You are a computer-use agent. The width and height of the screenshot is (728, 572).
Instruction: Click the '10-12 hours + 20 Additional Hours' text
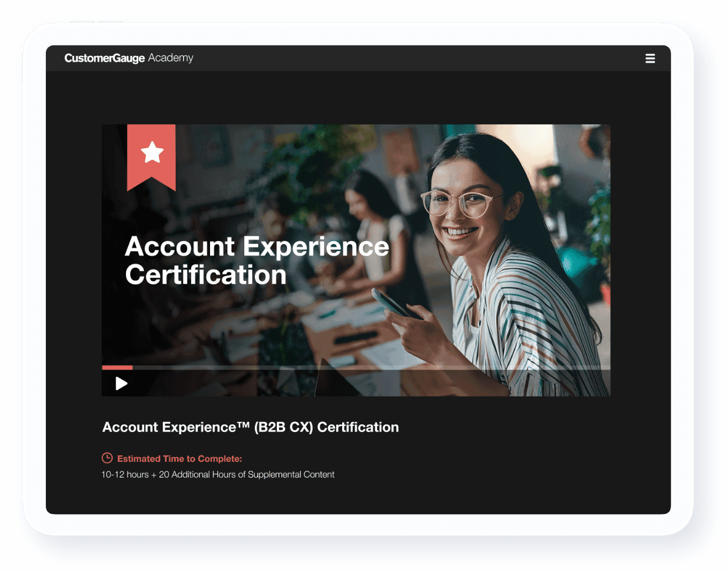pos(218,475)
